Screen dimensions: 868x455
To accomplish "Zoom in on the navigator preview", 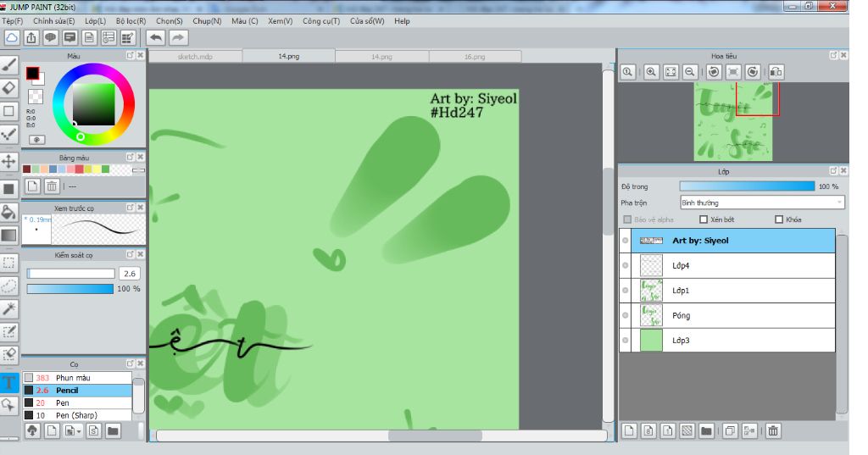I will pos(652,72).
